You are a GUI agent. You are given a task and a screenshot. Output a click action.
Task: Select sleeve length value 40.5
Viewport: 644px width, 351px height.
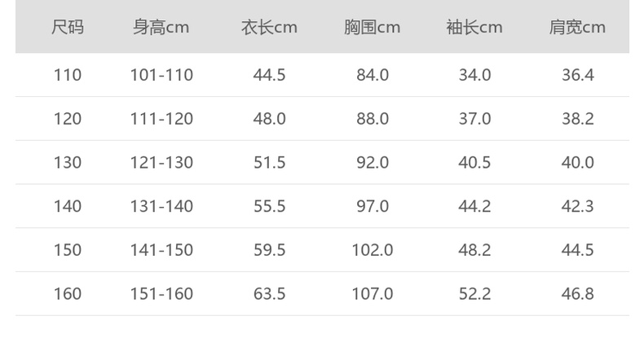click(x=474, y=163)
